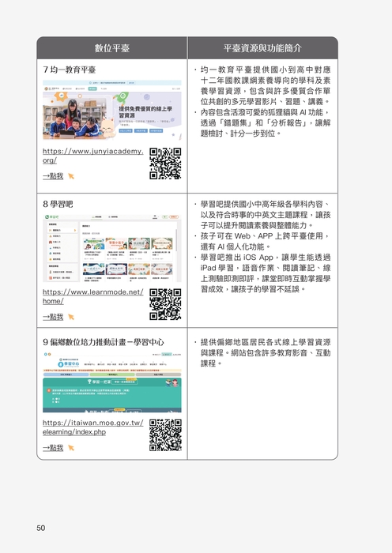Click the QR code for 偏鄉數位學習中心
Screen dimensions: 392x553
(x=165, y=435)
